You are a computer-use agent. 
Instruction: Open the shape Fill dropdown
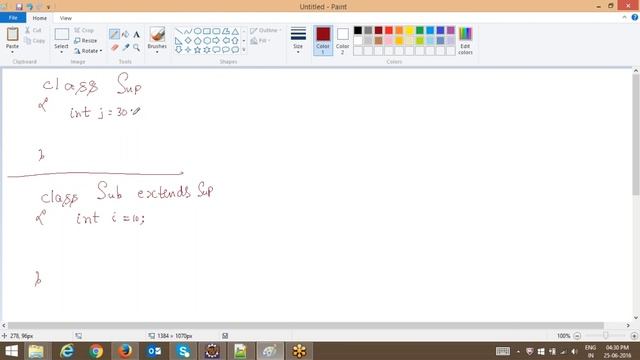tap(260, 40)
